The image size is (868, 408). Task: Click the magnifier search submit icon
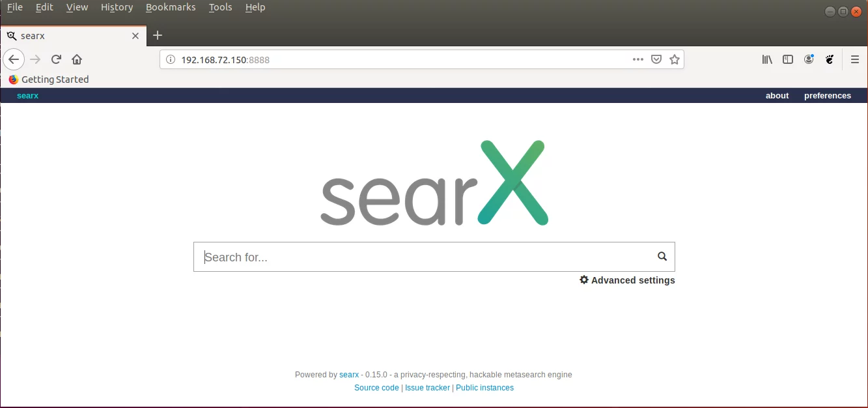click(662, 256)
